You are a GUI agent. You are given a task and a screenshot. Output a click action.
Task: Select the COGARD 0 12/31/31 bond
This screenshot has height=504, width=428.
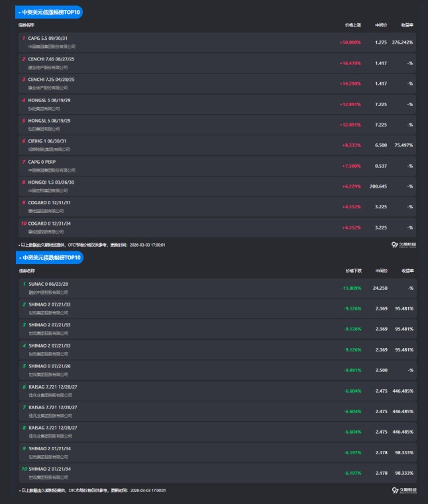[48, 202]
